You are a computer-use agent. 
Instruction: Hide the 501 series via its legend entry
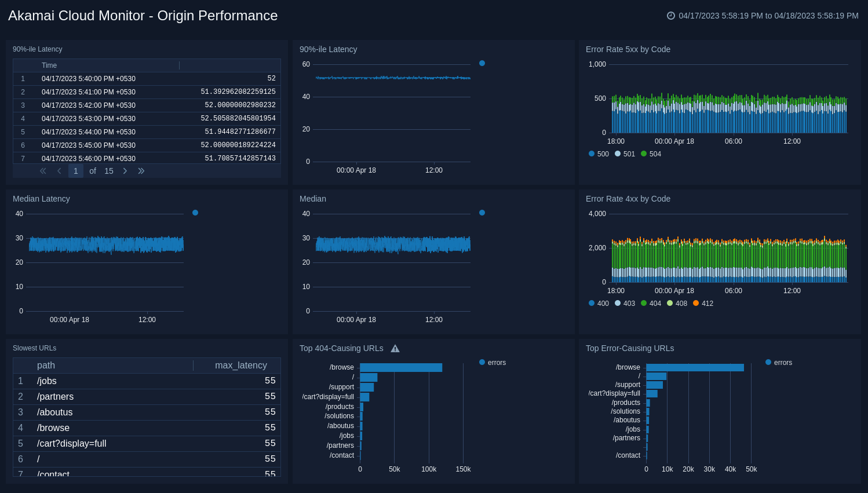[625, 154]
